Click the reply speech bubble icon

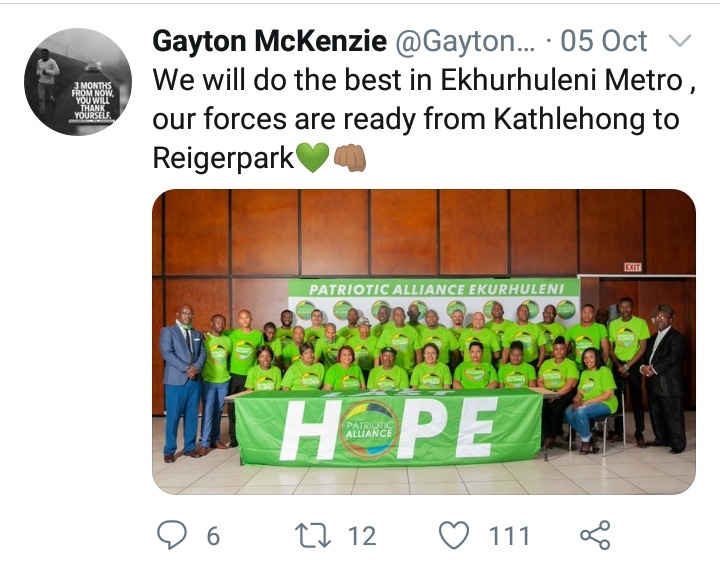click(x=172, y=536)
